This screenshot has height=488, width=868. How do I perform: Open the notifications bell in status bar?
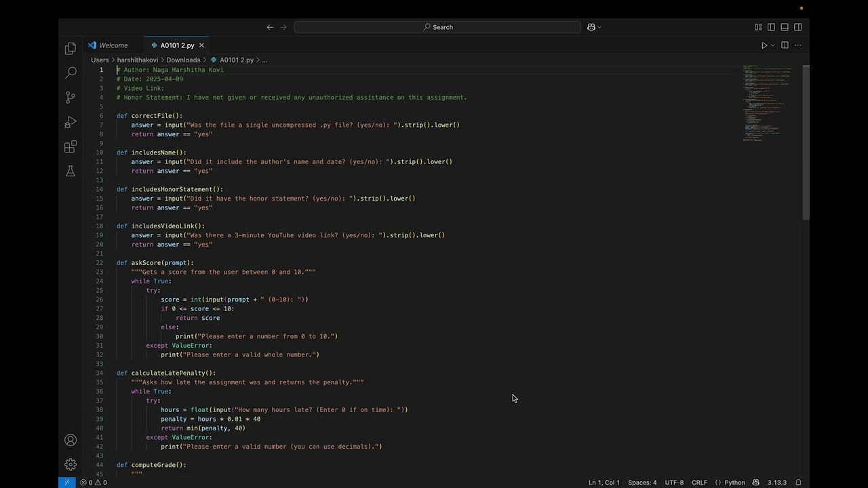click(798, 483)
